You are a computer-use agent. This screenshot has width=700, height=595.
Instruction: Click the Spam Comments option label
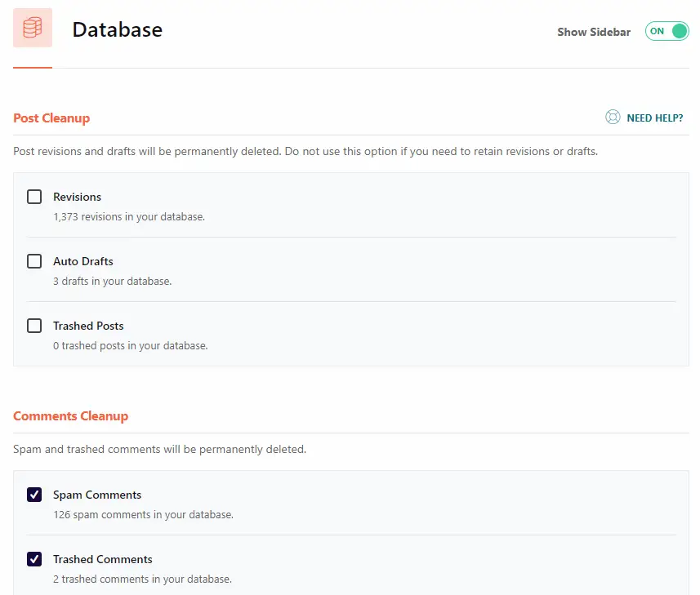click(97, 495)
